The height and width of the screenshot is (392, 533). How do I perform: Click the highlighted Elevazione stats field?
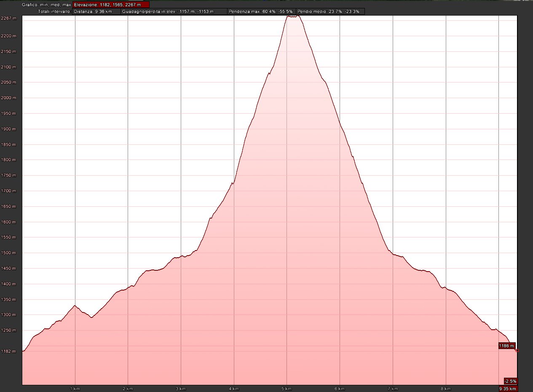coord(111,5)
